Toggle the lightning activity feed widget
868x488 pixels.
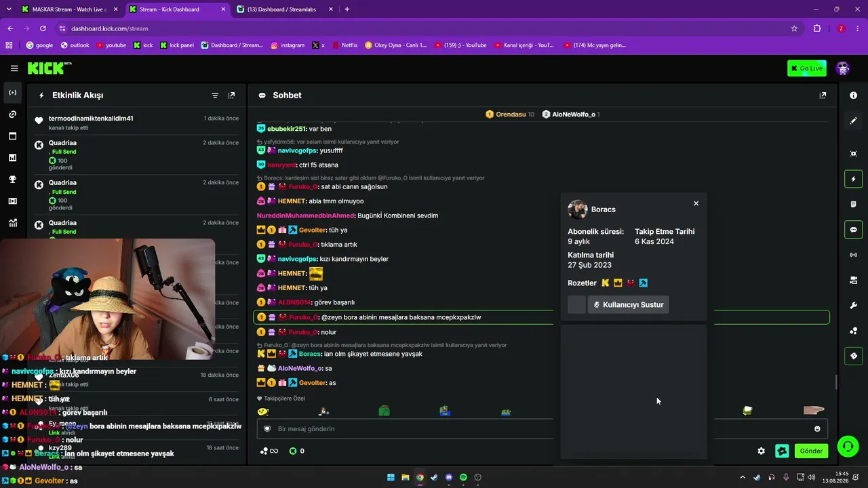tap(854, 179)
